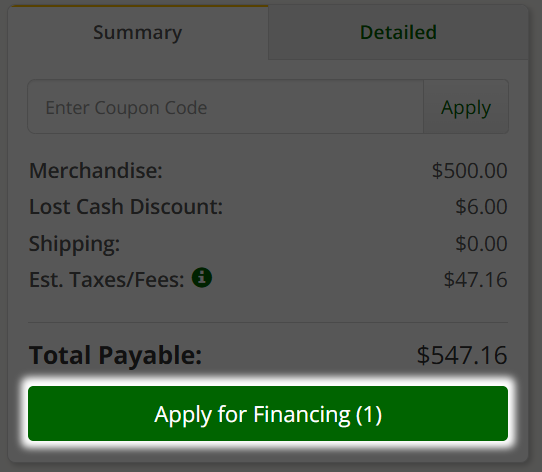
Task: Click the Shipping label
Action: (x=74, y=243)
